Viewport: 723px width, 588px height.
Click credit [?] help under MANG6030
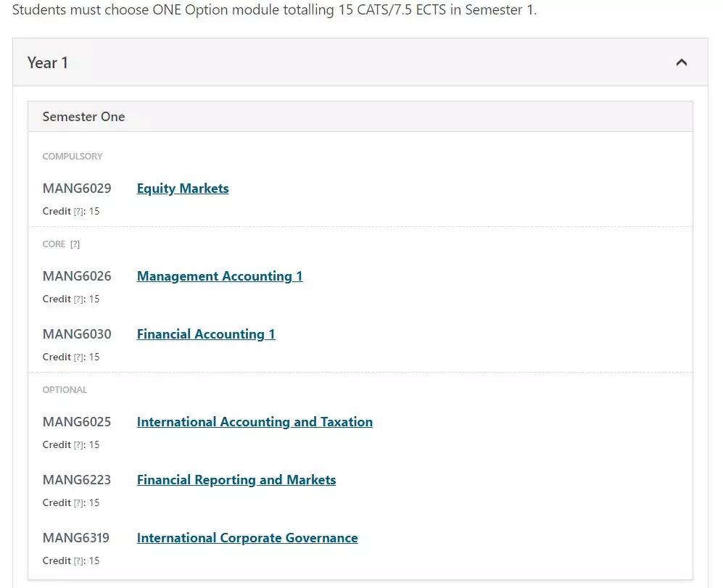coord(78,357)
